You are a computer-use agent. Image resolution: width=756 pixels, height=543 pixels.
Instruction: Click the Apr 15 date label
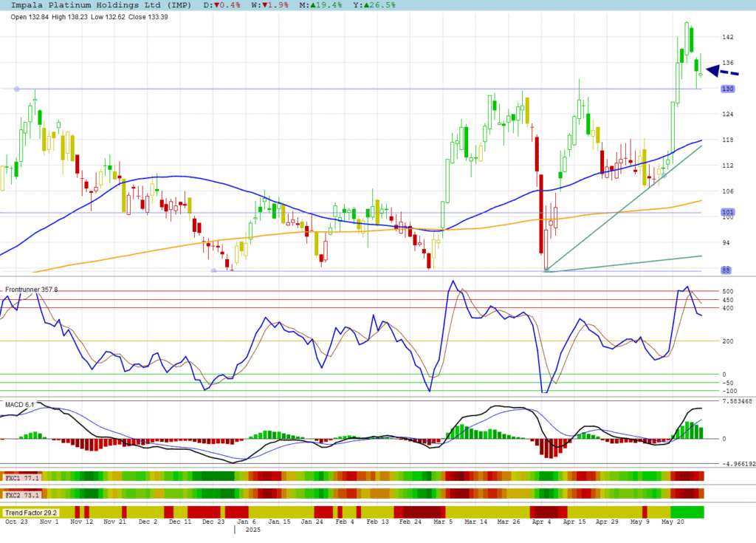click(574, 522)
